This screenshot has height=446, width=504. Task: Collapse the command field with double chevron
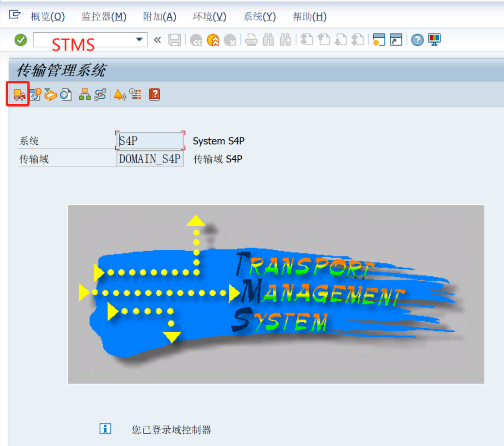click(x=157, y=40)
